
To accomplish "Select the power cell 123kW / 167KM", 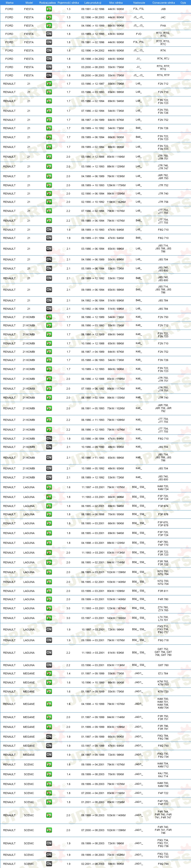I will pyautogui.click(x=116, y=608).
